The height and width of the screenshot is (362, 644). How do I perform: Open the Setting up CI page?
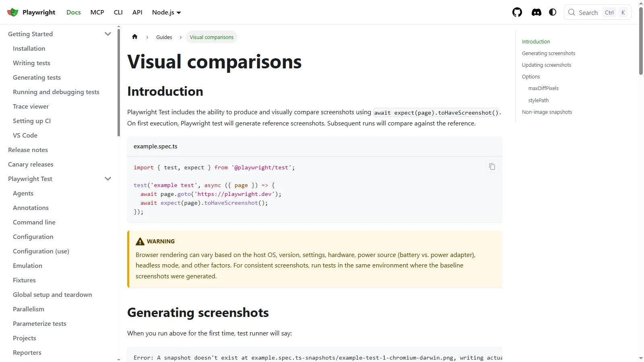pyautogui.click(x=32, y=121)
